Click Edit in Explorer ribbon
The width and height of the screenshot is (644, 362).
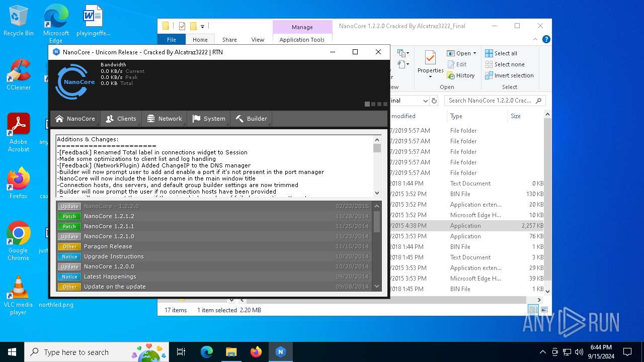click(x=457, y=64)
